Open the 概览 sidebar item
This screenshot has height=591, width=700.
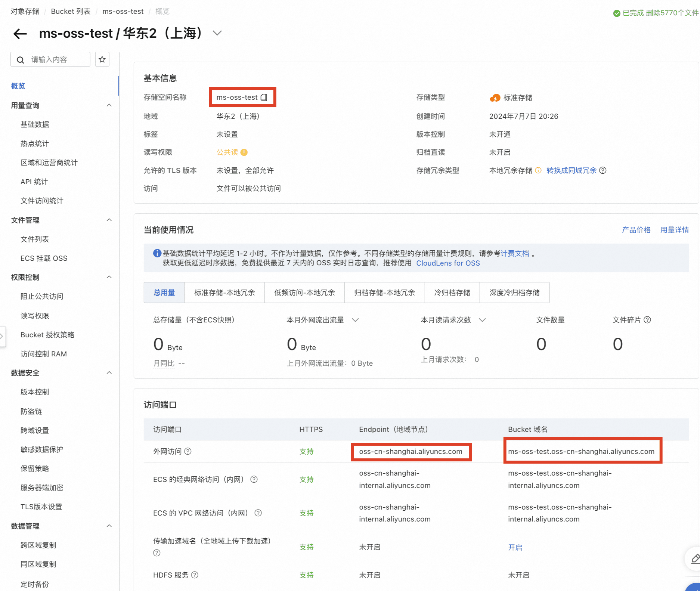[18, 86]
